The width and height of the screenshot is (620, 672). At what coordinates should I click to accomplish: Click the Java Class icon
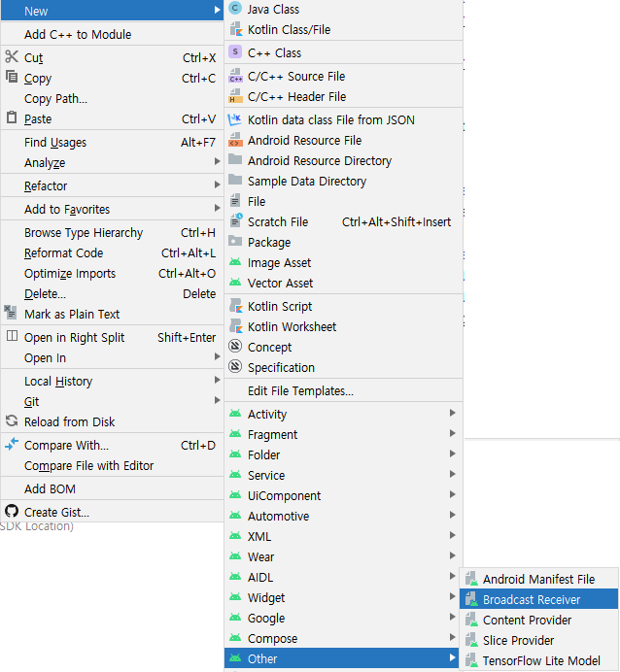point(235,8)
